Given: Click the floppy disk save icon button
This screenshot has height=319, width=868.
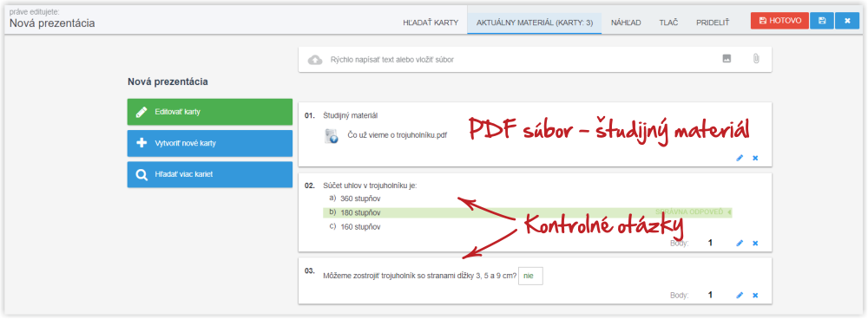Looking at the screenshot, I should click(821, 21).
